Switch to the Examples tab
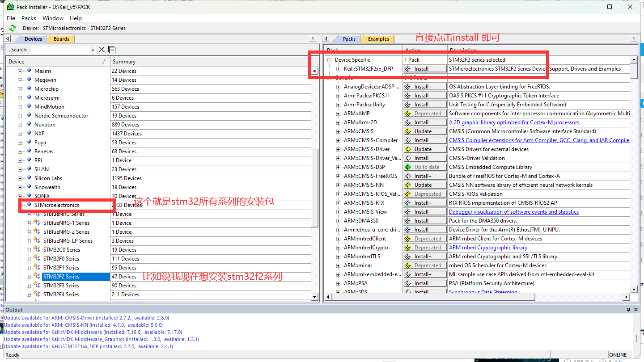Screen dimensions: 644x362 click(x=378, y=39)
